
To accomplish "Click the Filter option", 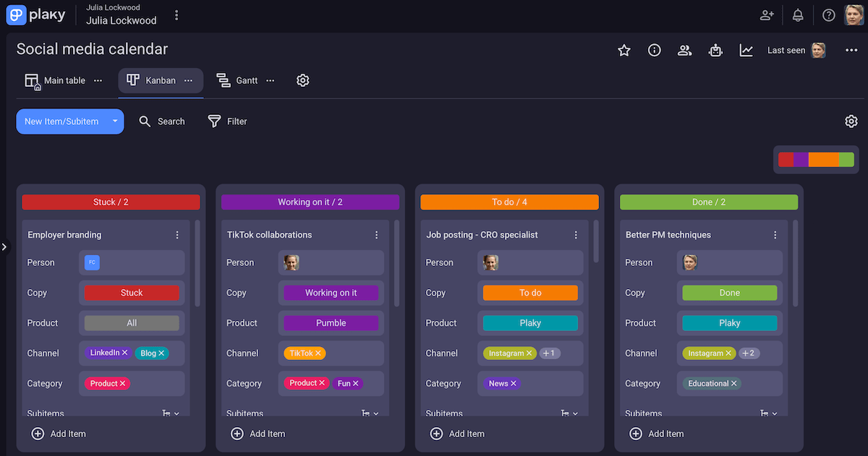I will click(x=227, y=121).
